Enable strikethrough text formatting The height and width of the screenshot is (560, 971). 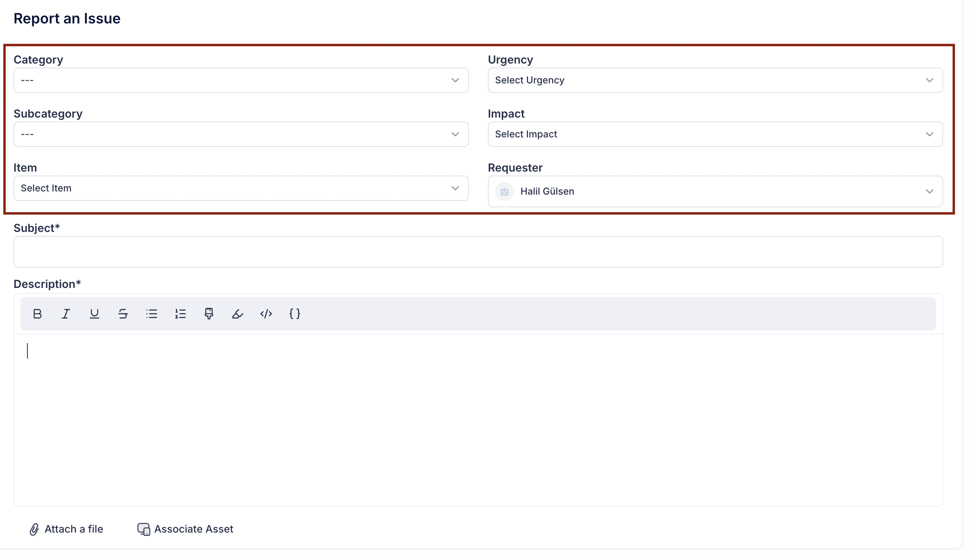tap(123, 314)
